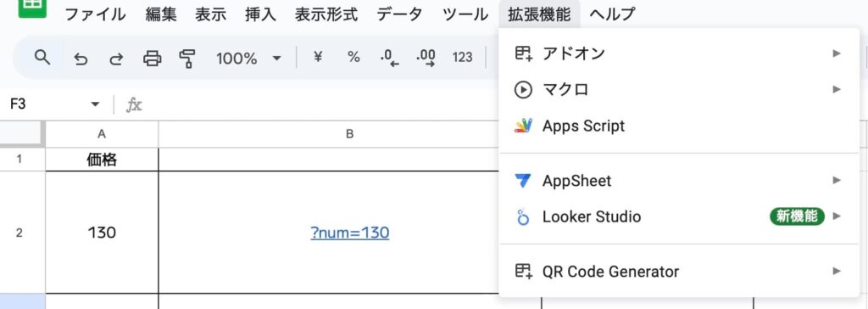Redo the last action

click(115, 58)
